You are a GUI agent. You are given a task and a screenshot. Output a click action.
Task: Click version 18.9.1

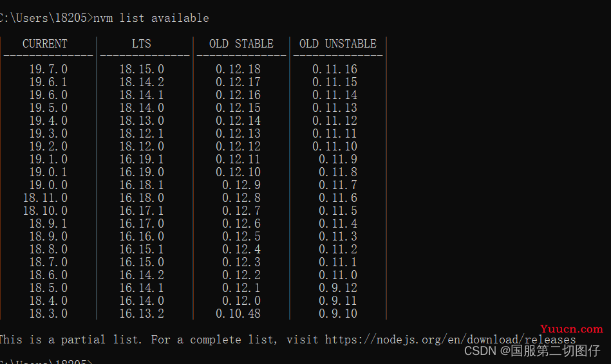(x=48, y=223)
